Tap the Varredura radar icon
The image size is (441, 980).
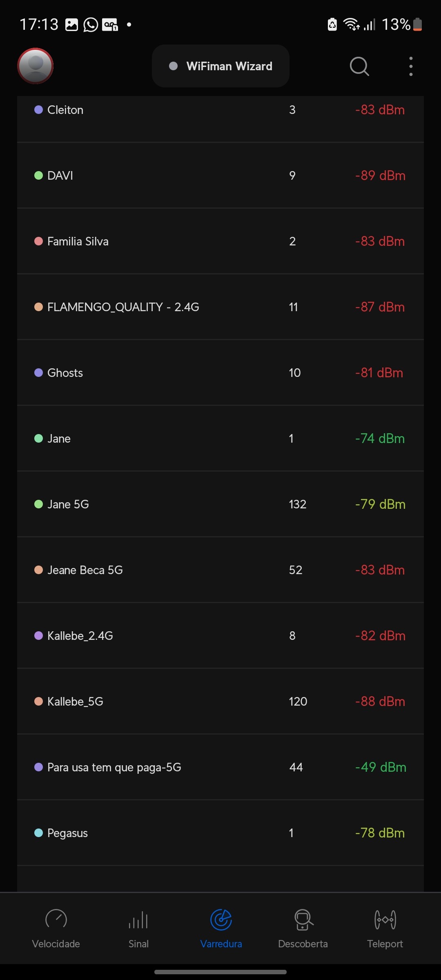pos(221,920)
